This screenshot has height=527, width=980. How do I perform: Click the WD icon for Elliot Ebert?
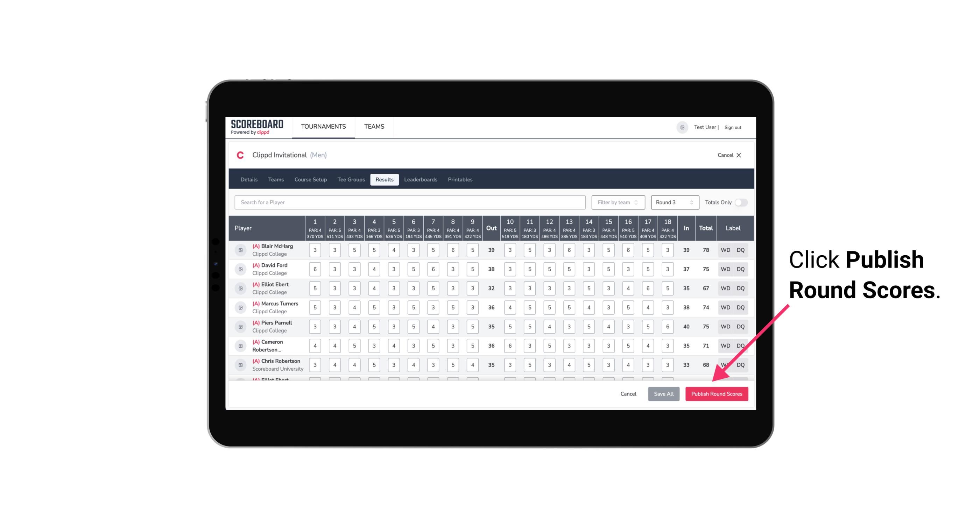click(725, 289)
